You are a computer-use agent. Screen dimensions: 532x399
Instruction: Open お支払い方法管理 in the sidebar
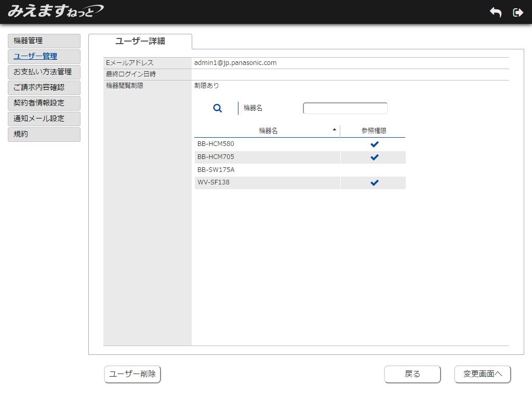click(44, 72)
